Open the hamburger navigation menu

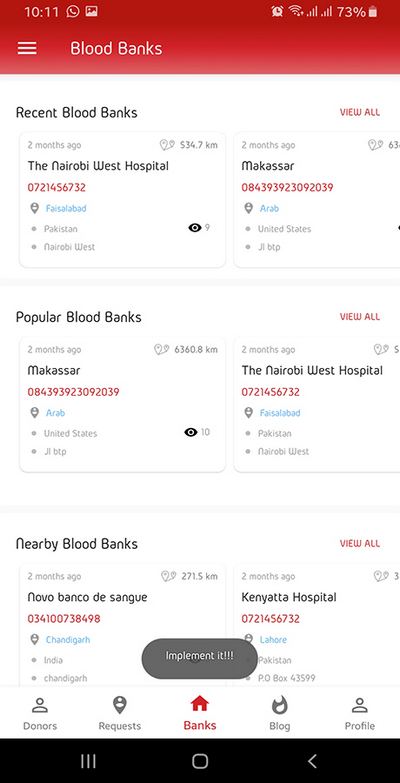pyautogui.click(x=27, y=48)
